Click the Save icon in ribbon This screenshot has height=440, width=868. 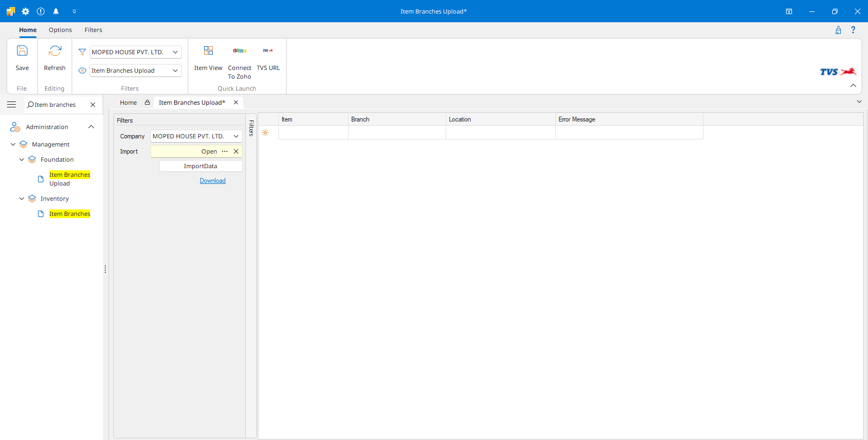[x=22, y=52]
